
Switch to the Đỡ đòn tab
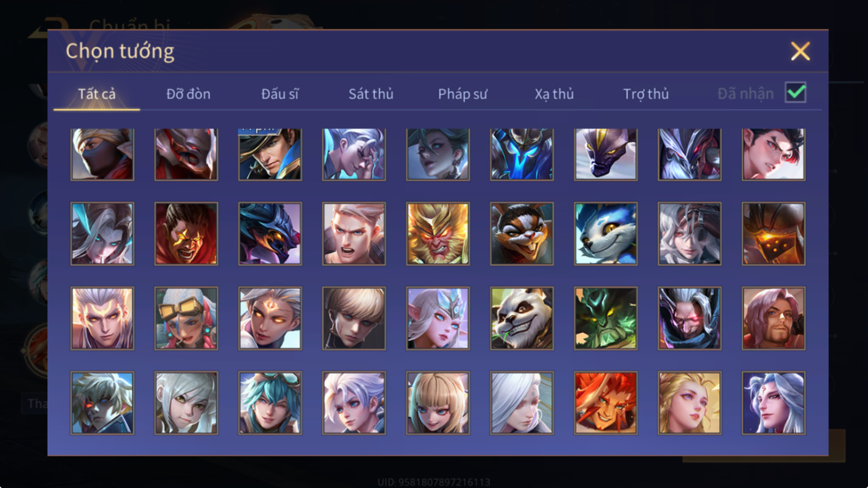coord(188,94)
